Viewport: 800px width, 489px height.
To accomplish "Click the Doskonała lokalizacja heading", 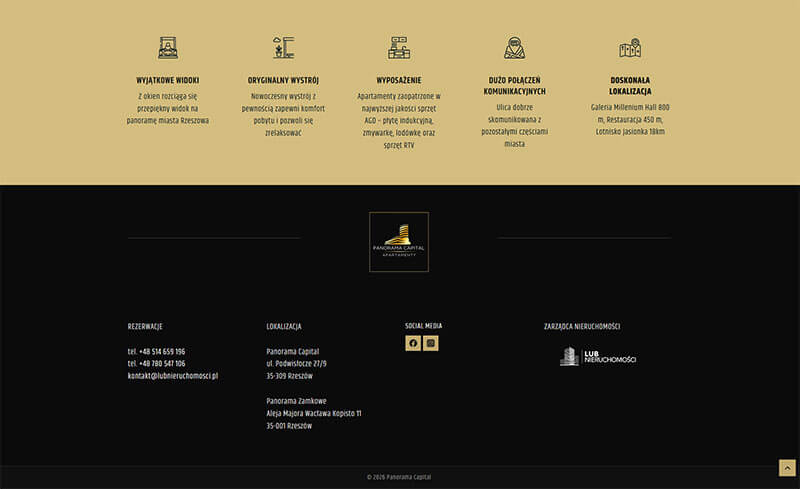I will click(x=629, y=85).
